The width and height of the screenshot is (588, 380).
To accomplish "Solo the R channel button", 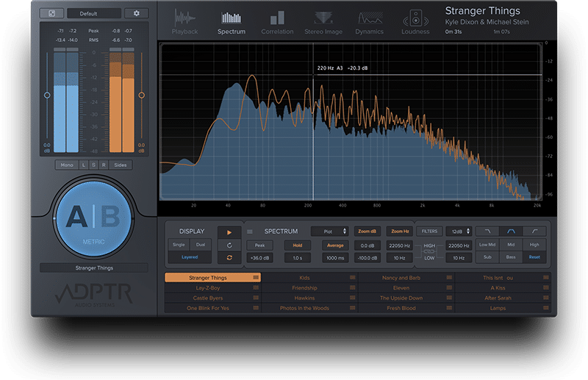I will tap(104, 165).
